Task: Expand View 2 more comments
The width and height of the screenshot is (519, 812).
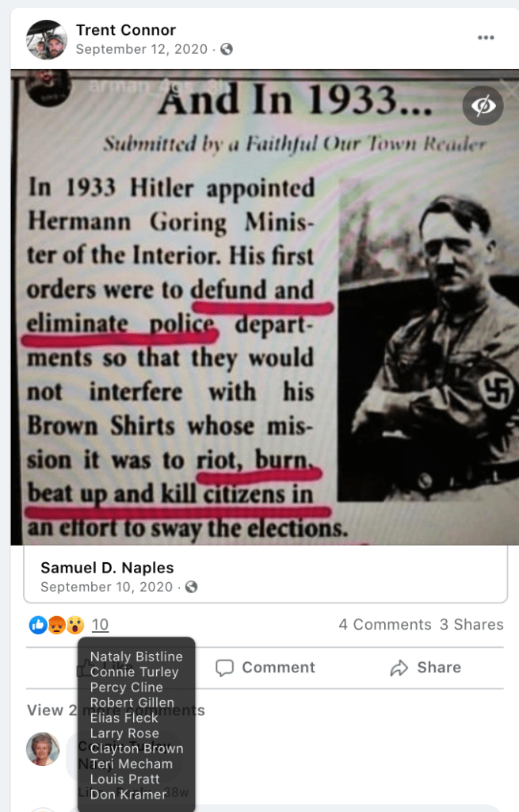Action: (x=116, y=710)
